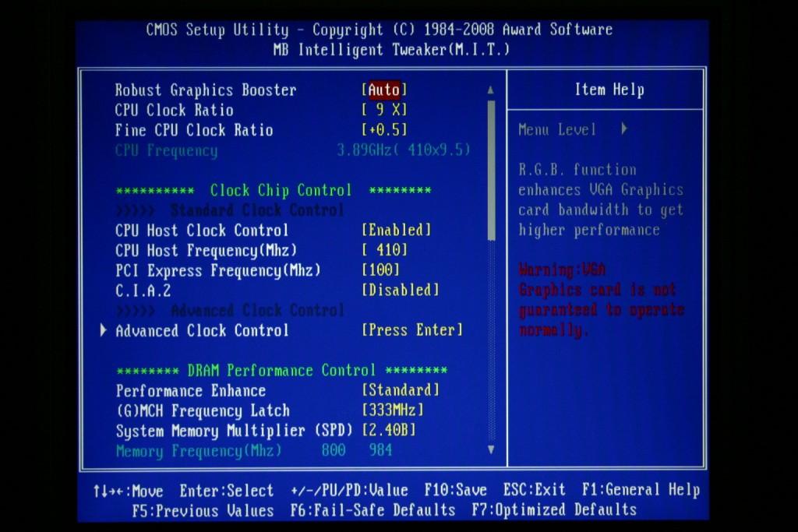Screen dimensions: 798x532
Task: Click the Item Help panel title
Action: (609, 90)
